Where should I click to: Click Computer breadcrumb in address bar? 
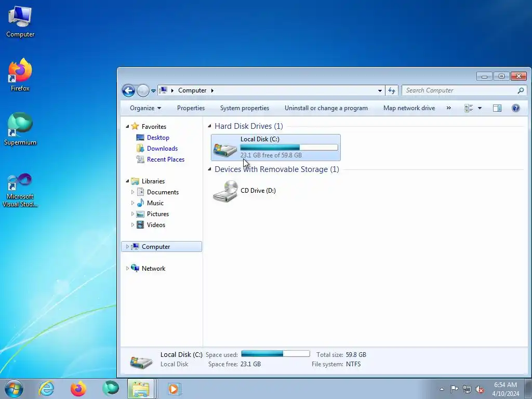(192, 90)
